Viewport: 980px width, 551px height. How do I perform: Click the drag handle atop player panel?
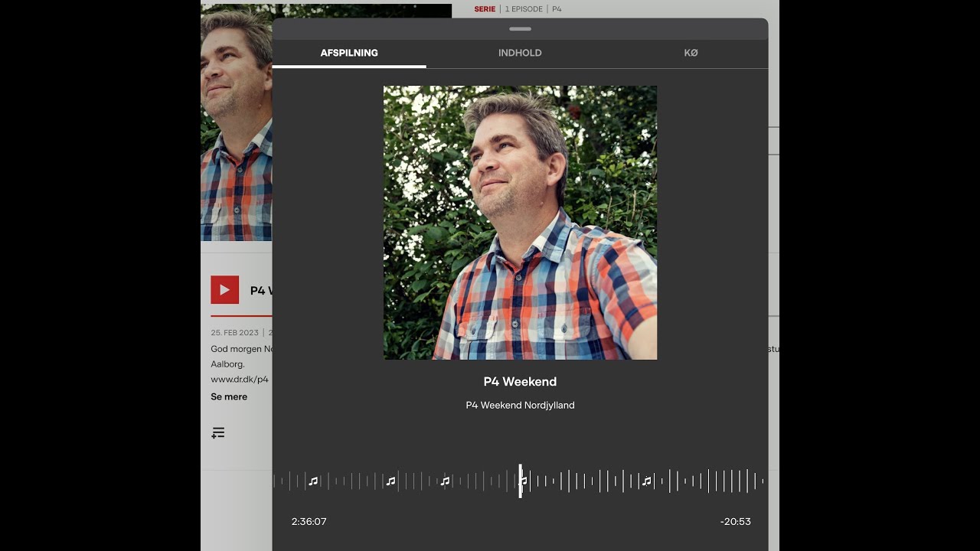click(520, 29)
